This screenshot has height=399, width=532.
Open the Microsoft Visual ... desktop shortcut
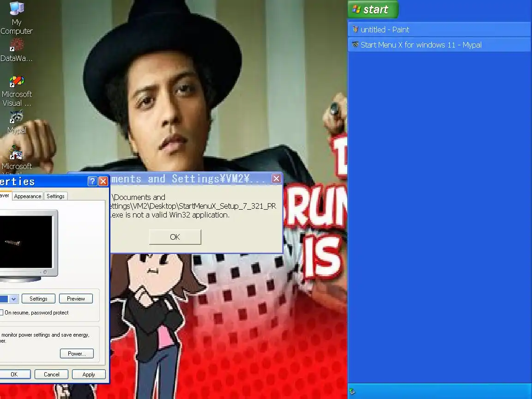16,91
